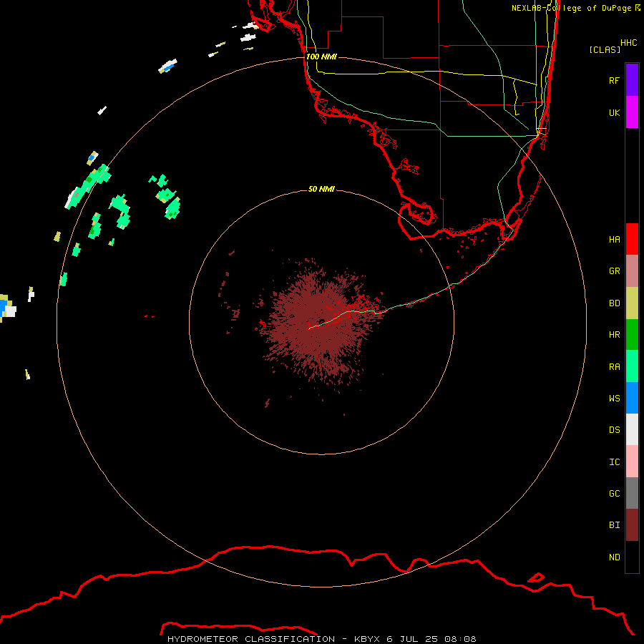Click the BI brown legend swatch
The height and width of the screenshot is (644, 644).
click(x=632, y=525)
